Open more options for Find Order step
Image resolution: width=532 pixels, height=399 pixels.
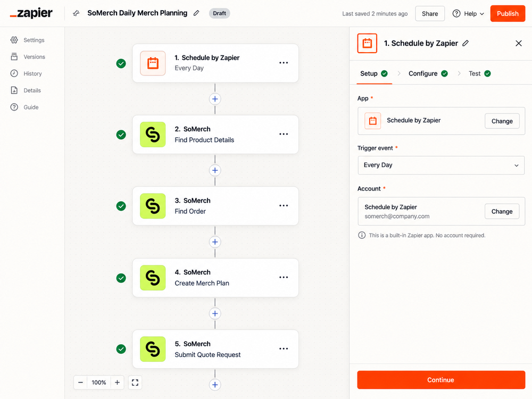pyautogui.click(x=284, y=205)
